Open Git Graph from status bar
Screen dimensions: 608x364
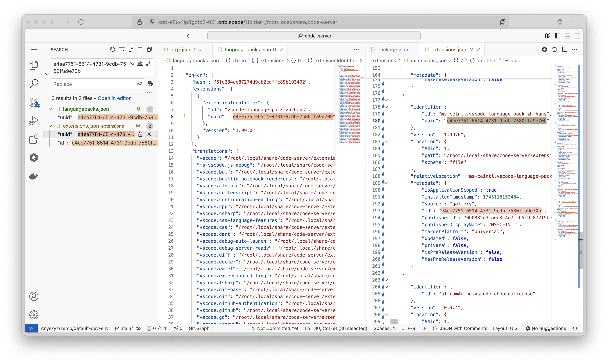(x=199, y=328)
